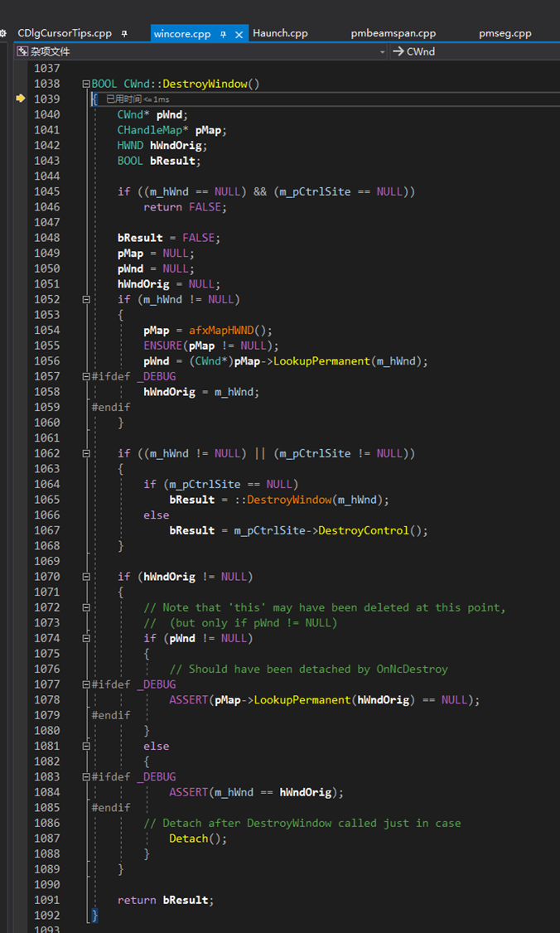
Task: Open the pmseg.cpp tab
Action: [504, 33]
